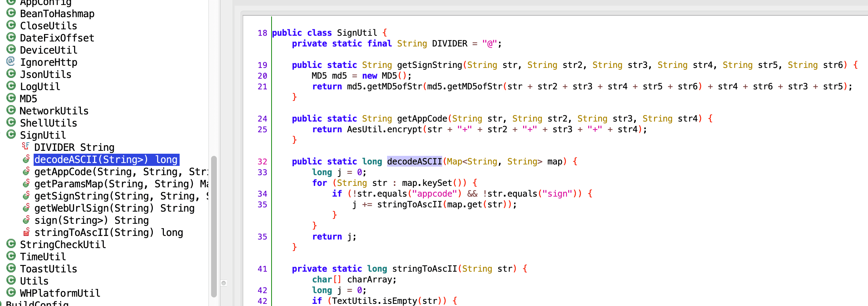Click the DIVIDER static field icon
Image resolution: width=868 pixels, height=306 pixels.
(25, 146)
